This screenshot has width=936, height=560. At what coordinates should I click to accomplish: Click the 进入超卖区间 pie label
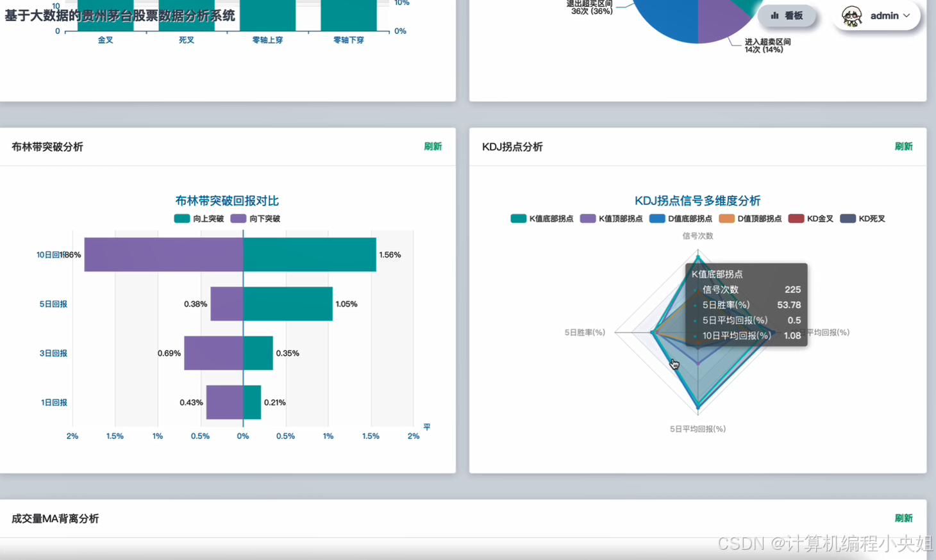(x=767, y=45)
